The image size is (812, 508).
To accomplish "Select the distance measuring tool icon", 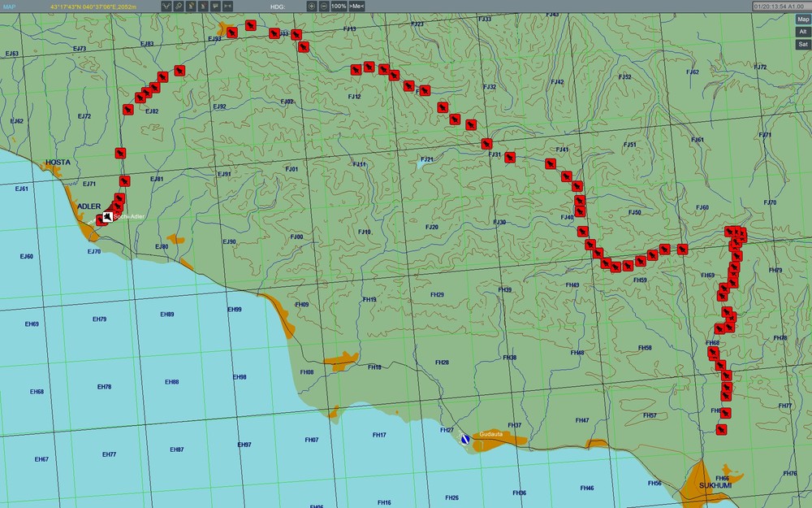I will point(227,5).
